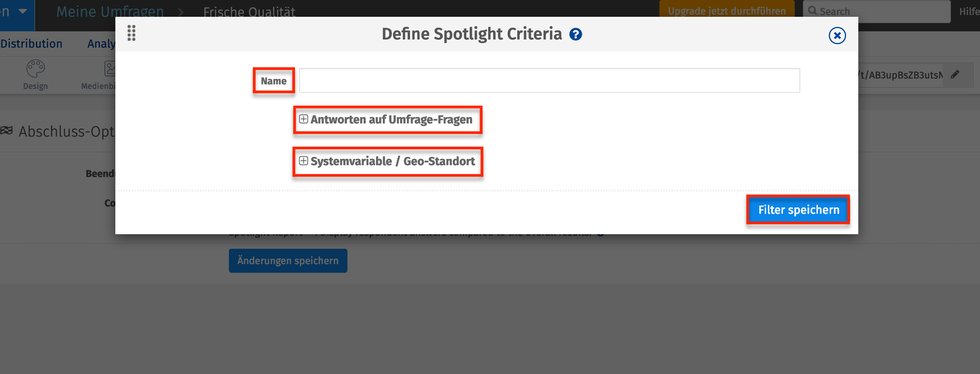The width and height of the screenshot is (980, 374).
Task: Select the Design palette icon
Action: 35,69
